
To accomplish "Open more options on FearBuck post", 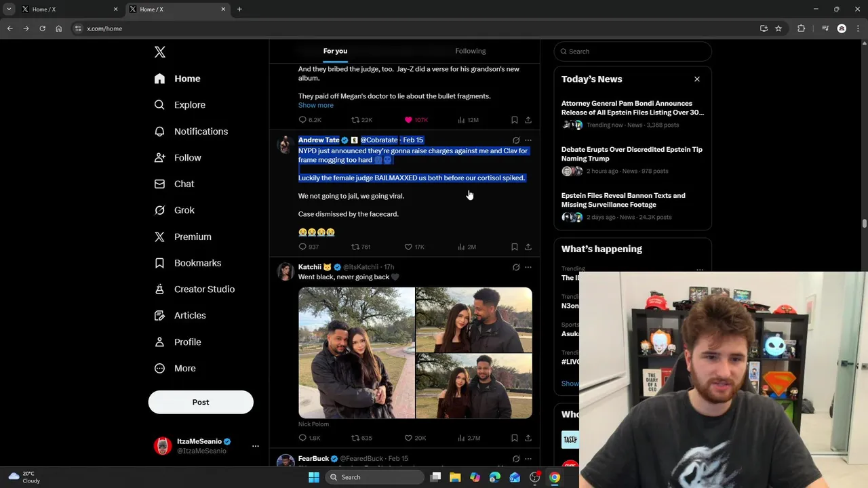I will (x=528, y=459).
